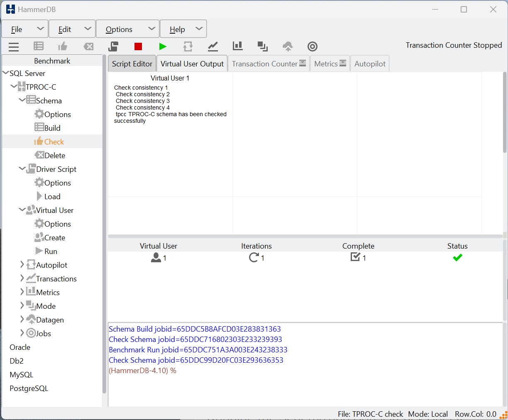
Task: Click the schema build toolbar icon
Action: [x=39, y=46]
